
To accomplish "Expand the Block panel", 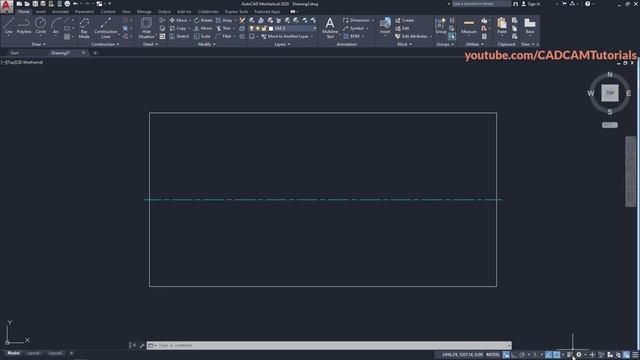I will tap(404, 44).
